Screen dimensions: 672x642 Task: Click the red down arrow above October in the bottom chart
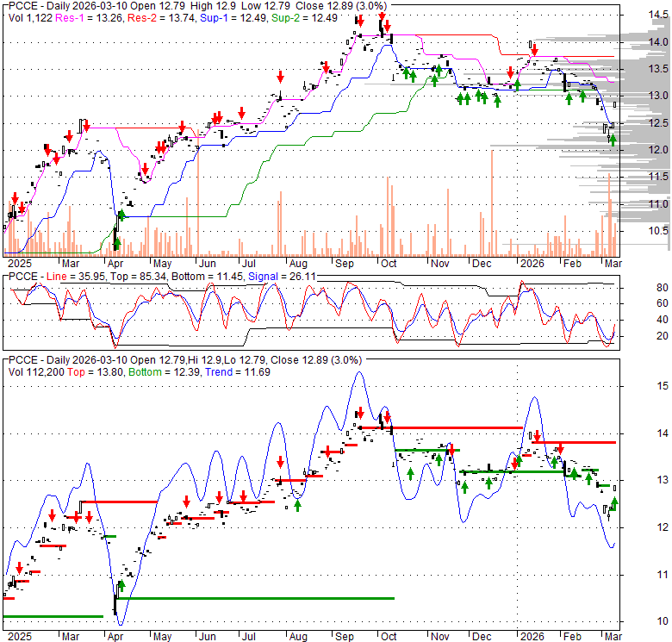pyautogui.click(x=384, y=412)
